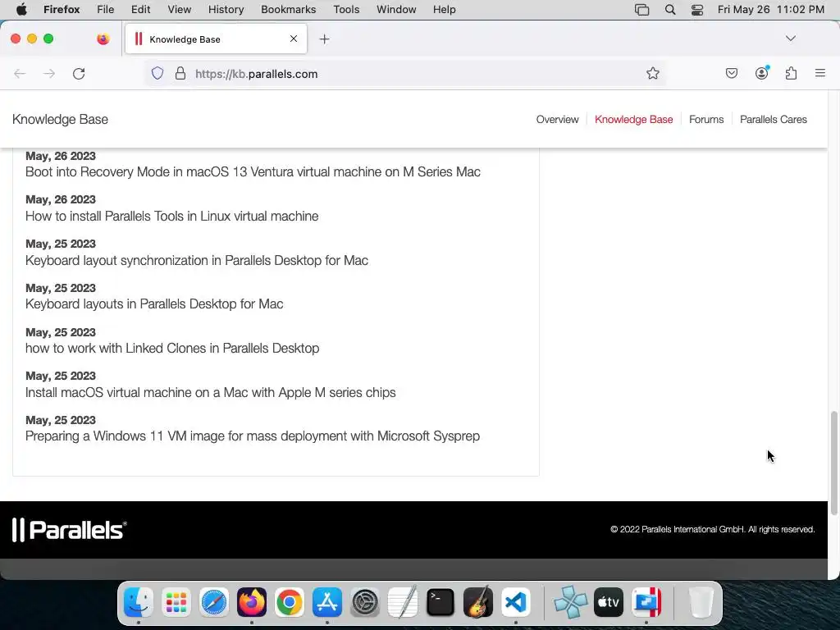Viewport: 840px width, 630px height.
Task: Open Apple TV from the dock
Action: 609,602
